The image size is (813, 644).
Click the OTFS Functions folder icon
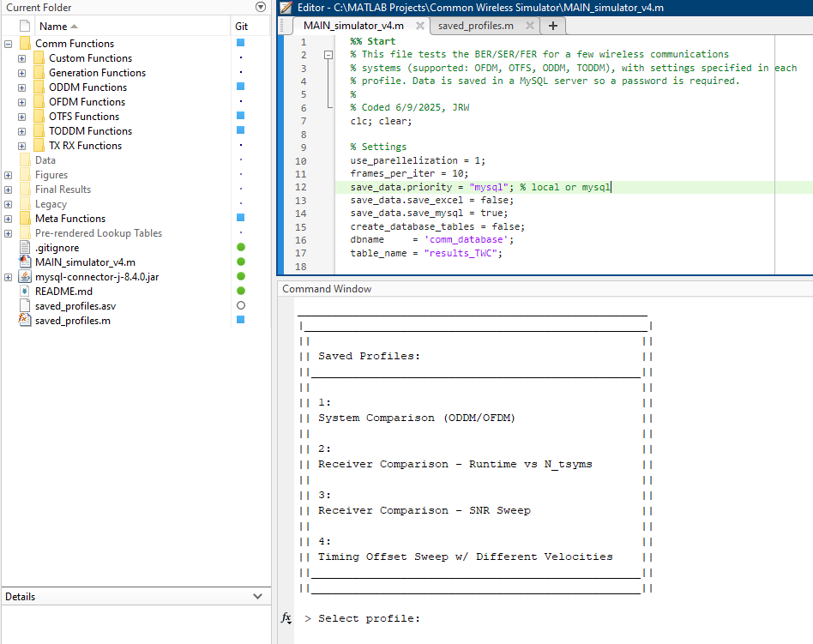[39, 116]
